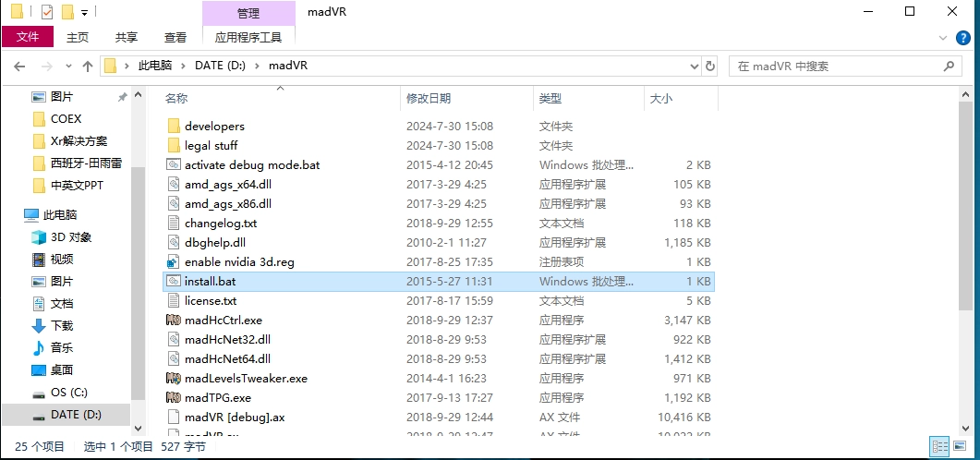
Task: Go back with the left arrow
Action: [x=19, y=67]
